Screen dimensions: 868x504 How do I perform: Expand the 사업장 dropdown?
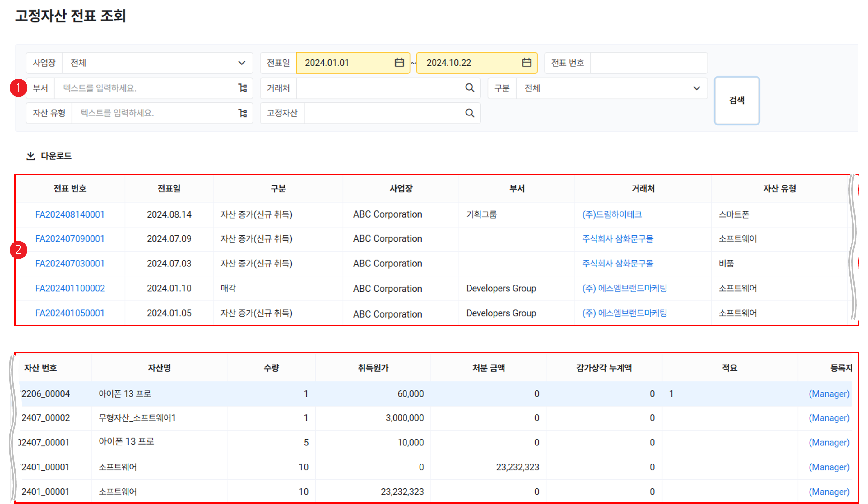[x=241, y=63]
